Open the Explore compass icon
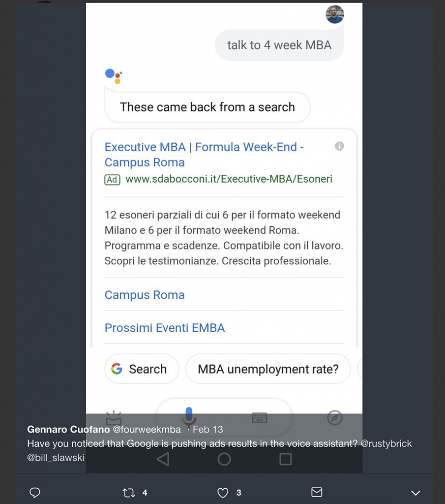 [x=334, y=418]
